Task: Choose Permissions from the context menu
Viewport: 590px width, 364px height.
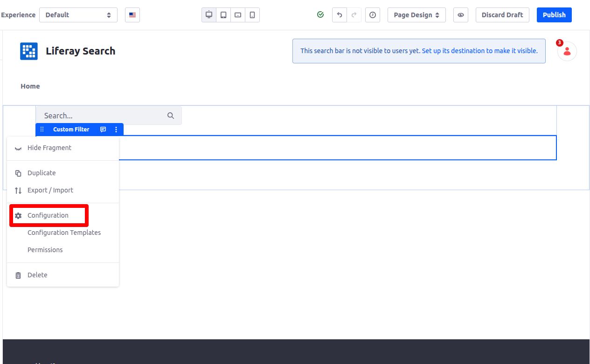Action: [x=63, y=250]
